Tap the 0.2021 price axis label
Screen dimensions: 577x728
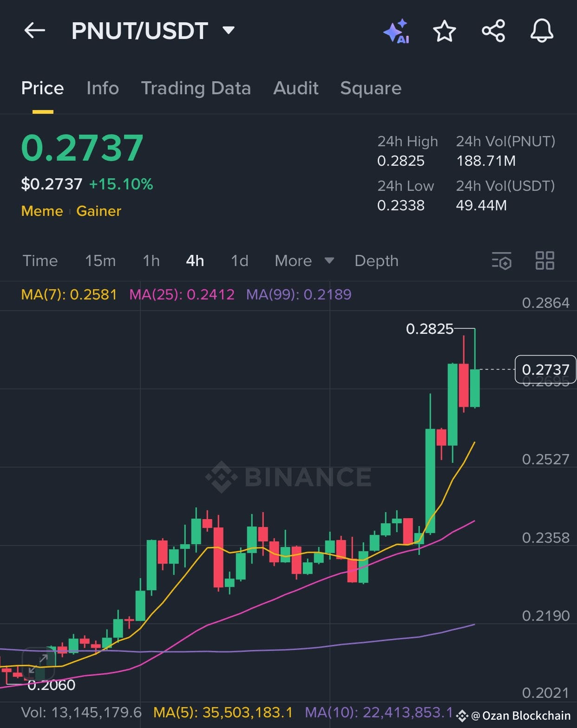pos(545,693)
